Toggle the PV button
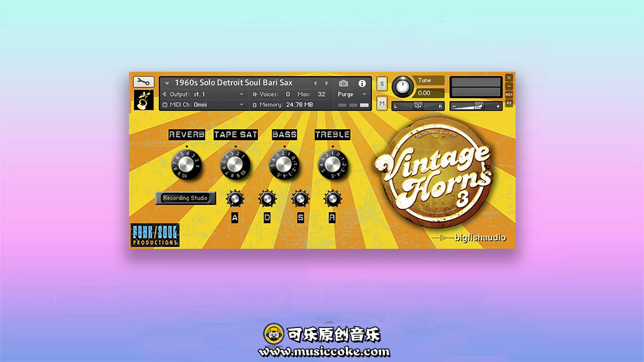The width and height of the screenshot is (644, 362). click(x=509, y=103)
